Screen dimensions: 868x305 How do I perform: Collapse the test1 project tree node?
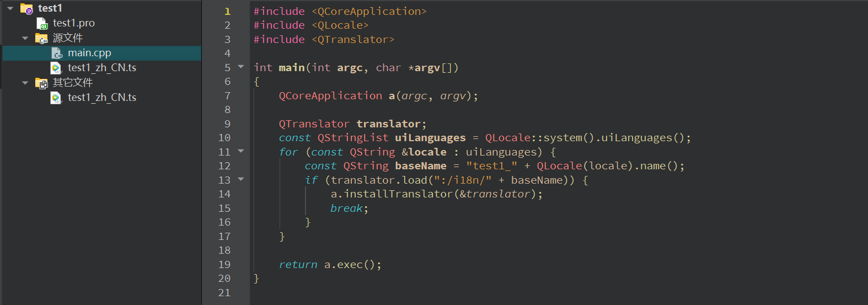tap(10, 8)
